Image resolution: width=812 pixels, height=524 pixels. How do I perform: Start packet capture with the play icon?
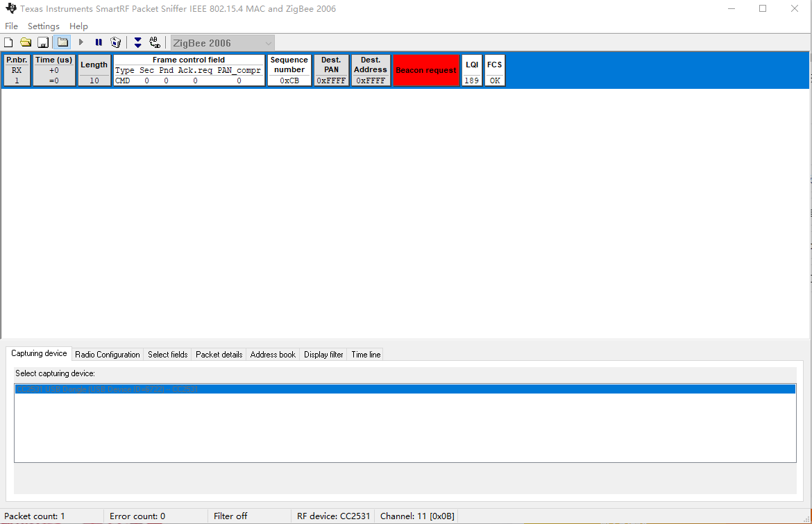point(81,42)
